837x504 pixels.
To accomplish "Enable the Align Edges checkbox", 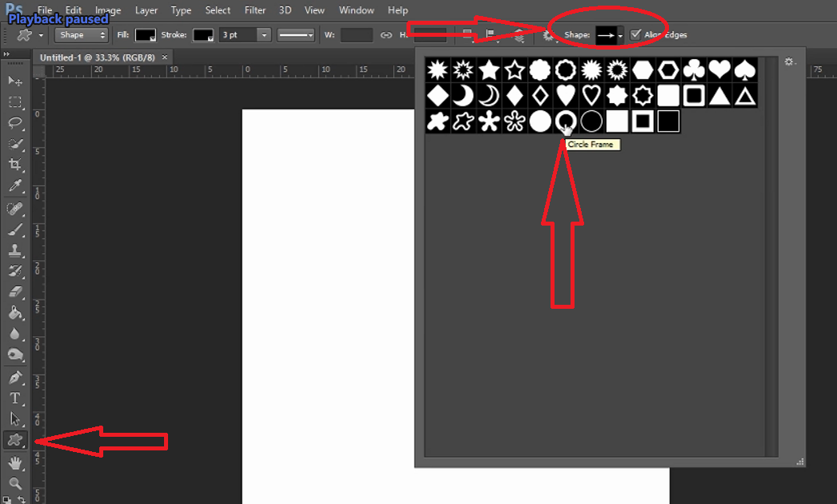I will click(636, 34).
